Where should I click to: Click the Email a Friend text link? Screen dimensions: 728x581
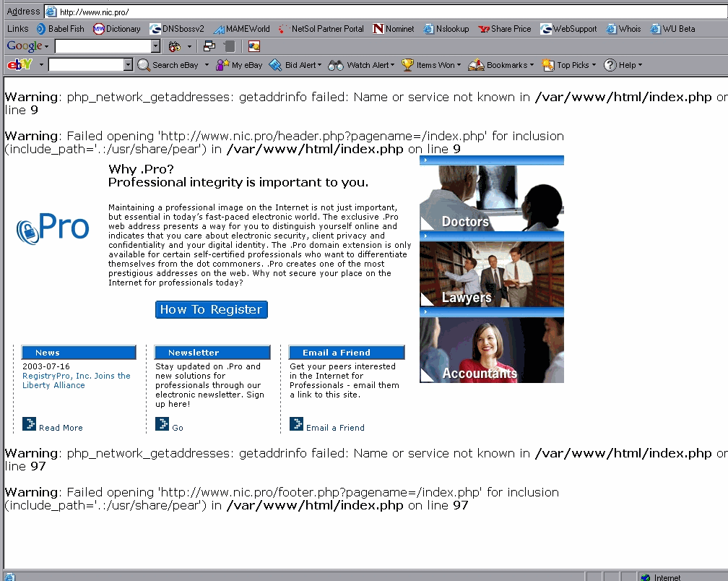pyautogui.click(x=335, y=428)
